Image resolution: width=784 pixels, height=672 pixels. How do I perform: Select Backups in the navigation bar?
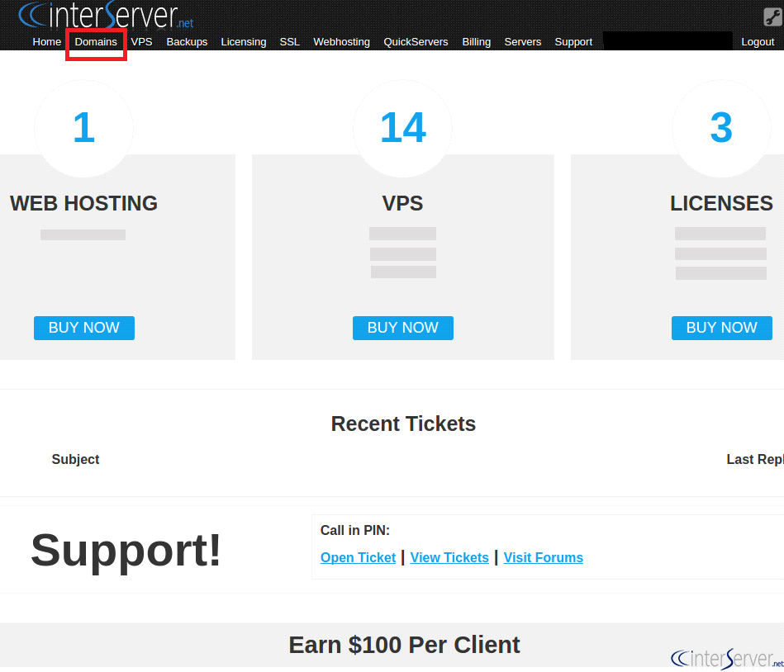point(187,42)
